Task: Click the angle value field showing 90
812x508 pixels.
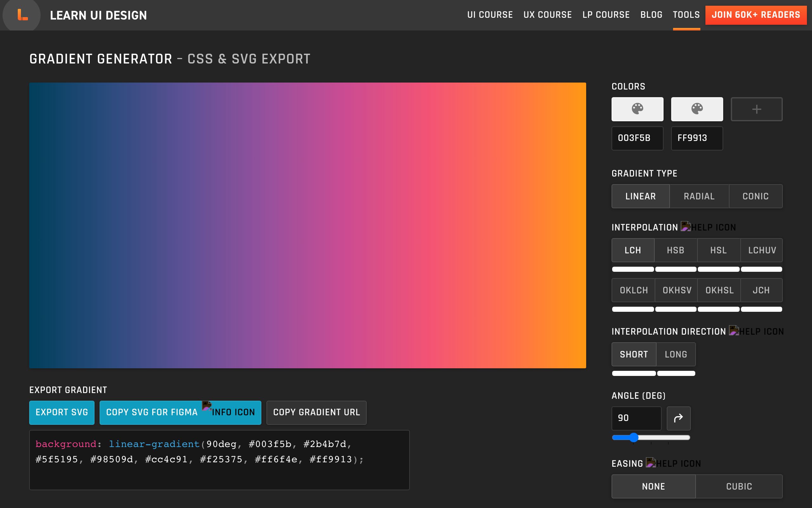Action: coord(636,418)
